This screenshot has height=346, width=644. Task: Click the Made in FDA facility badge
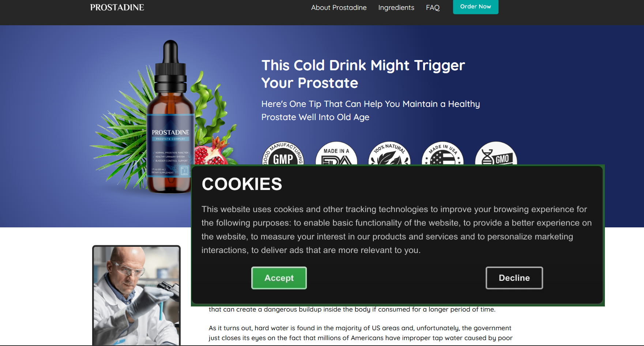336,153
